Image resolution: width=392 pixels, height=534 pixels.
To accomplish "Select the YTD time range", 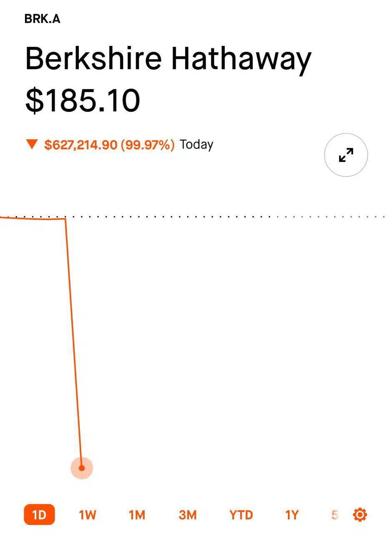I will 241,515.
